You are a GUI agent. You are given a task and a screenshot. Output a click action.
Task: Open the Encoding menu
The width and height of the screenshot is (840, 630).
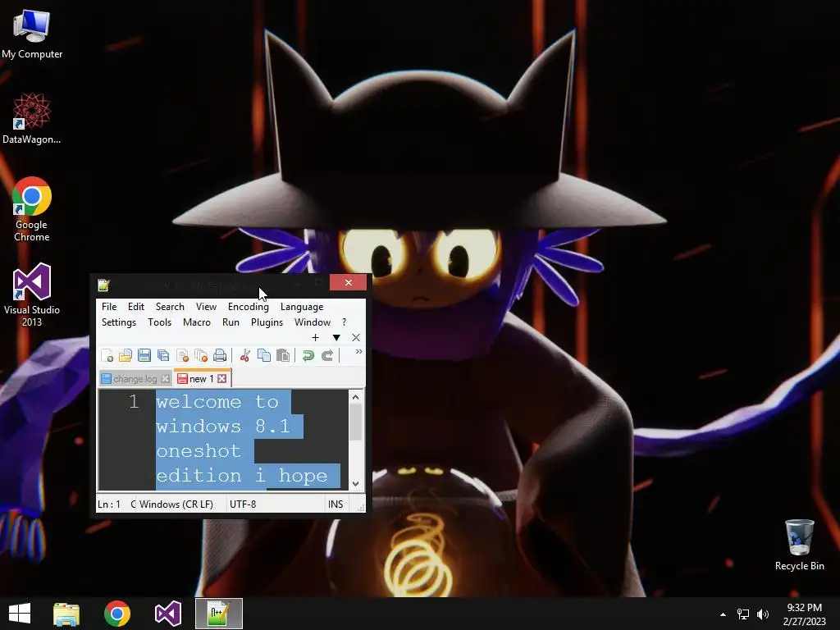click(x=248, y=307)
